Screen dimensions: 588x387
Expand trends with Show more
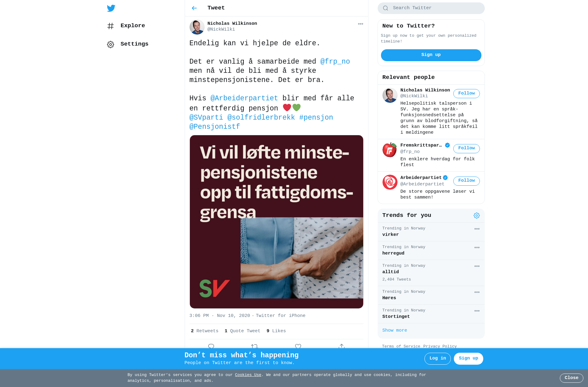click(x=394, y=330)
